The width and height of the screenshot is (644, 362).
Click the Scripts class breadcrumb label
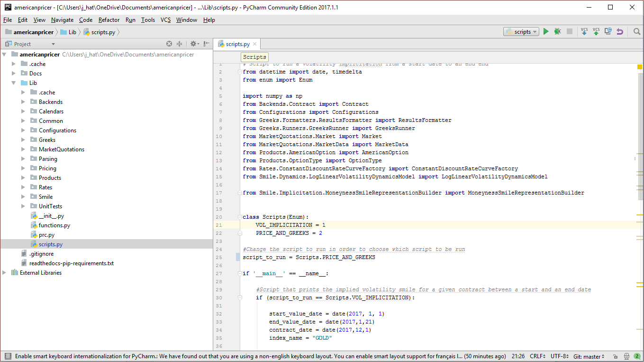click(x=254, y=57)
